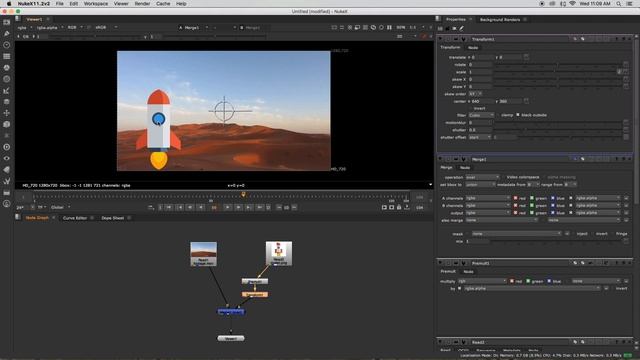Open the Apple menu
The height and width of the screenshot is (360, 640).
pos(9,4)
